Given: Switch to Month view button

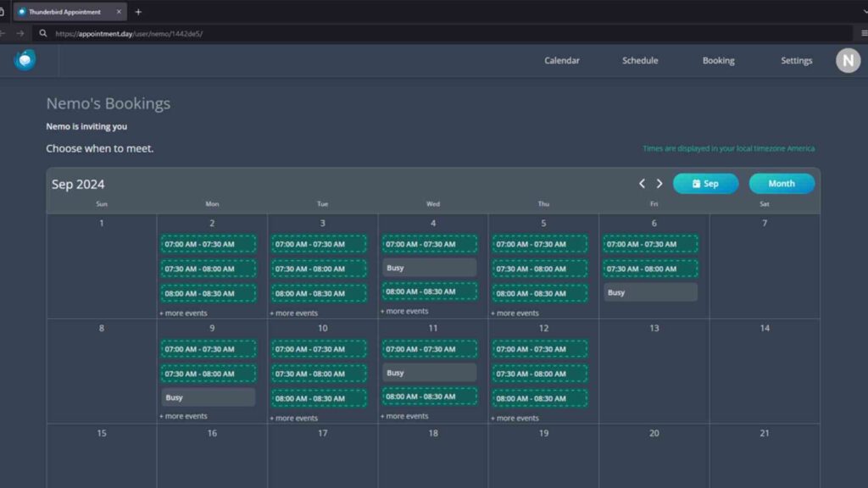Looking at the screenshot, I should pos(782,183).
